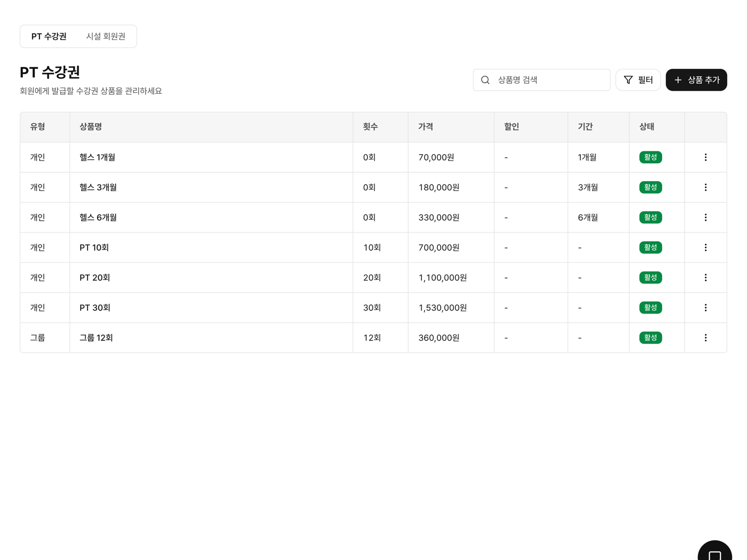
Task: Select the PT 10회 product name
Action: tap(94, 247)
